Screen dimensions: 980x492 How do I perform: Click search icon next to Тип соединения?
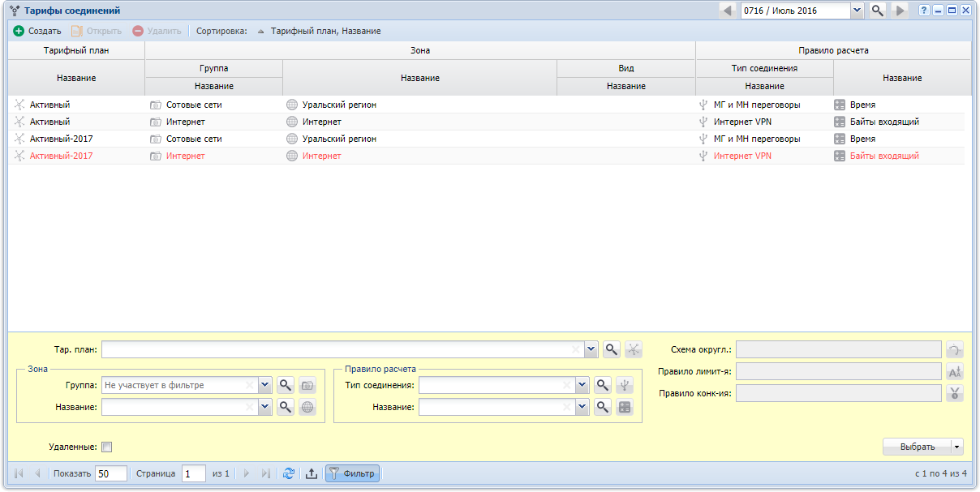pyautogui.click(x=602, y=385)
